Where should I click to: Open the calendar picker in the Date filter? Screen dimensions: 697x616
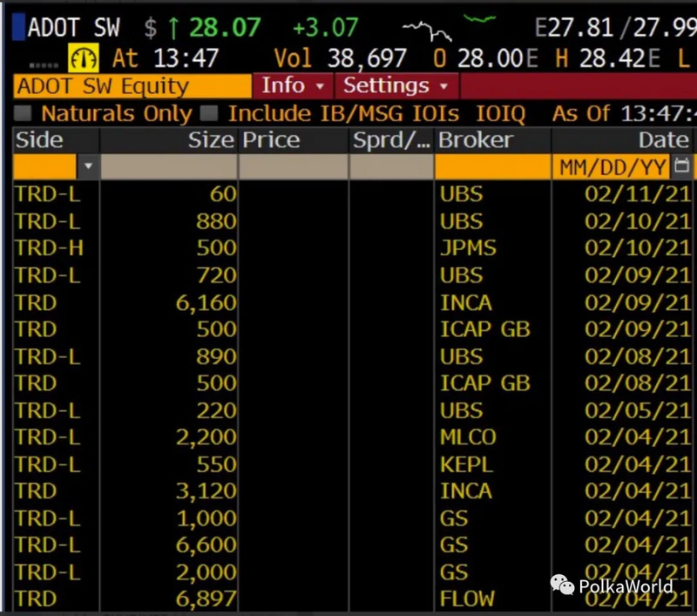pyautogui.click(x=682, y=166)
